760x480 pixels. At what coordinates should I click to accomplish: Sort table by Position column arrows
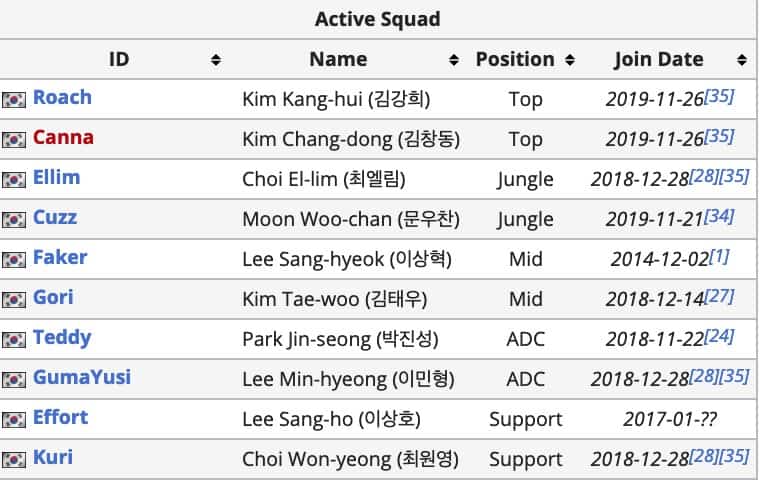(x=570, y=60)
